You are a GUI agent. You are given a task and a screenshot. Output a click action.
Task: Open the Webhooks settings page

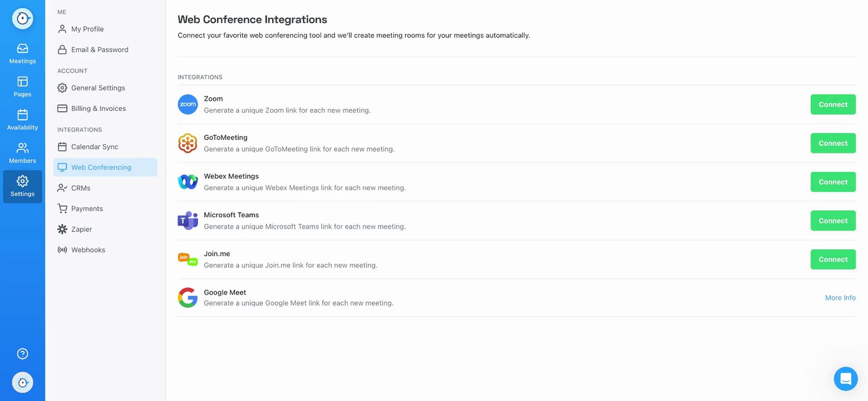click(x=88, y=250)
